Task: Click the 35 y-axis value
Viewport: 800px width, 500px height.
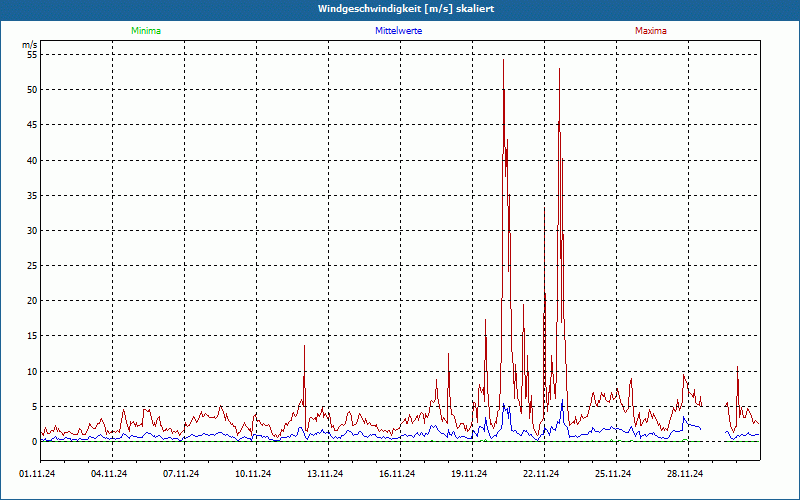Action: pos(32,195)
